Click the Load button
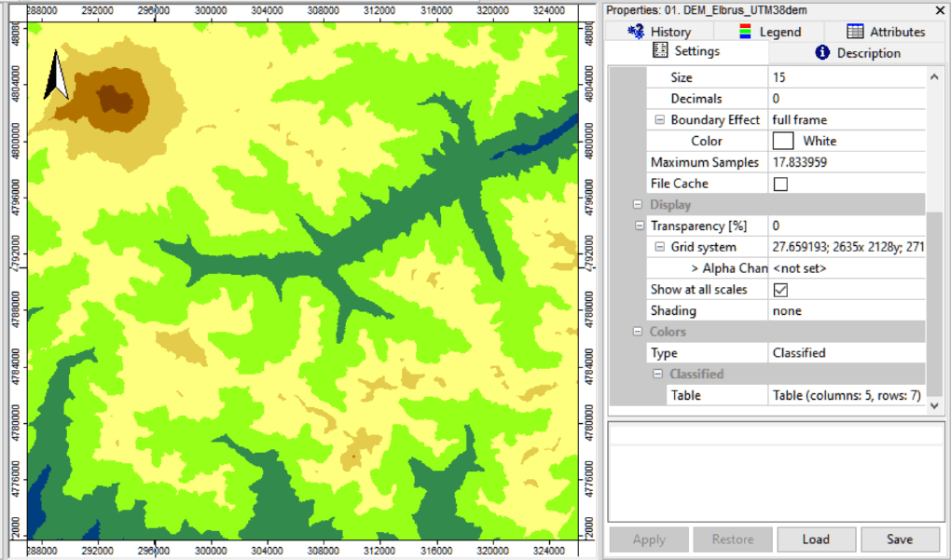951x560 pixels. click(x=816, y=540)
